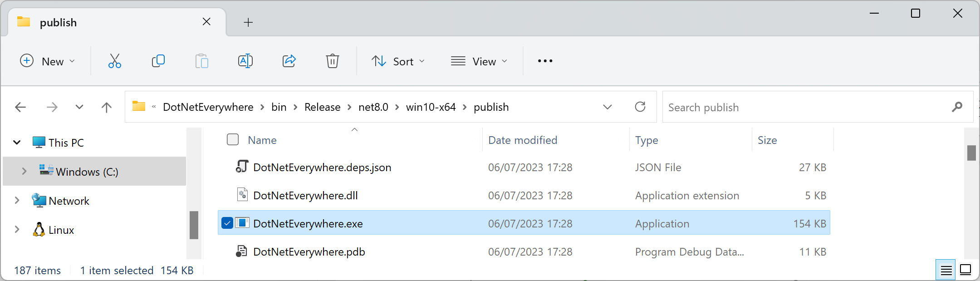980x281 pixels.
Task: Select the DotNetEverywhere.dll file name
Action: tap(305, 196)
